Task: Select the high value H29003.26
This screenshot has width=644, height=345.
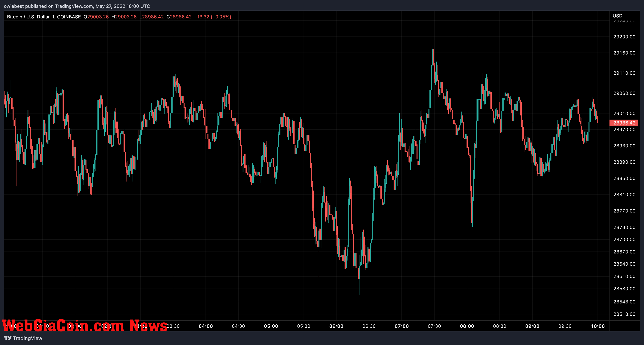Action: [124, 17]
